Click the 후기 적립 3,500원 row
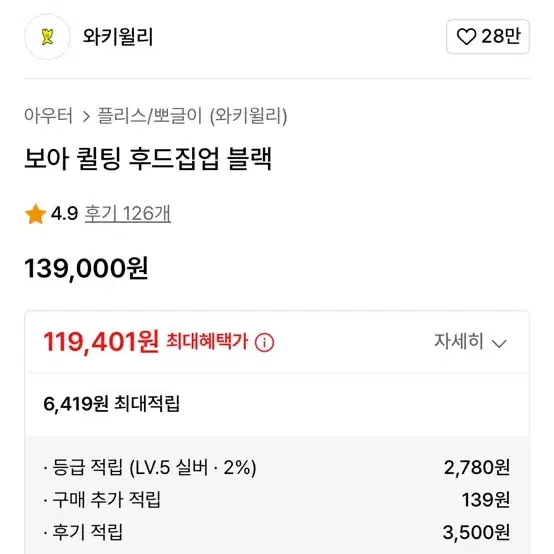The width and height of the screenshot is (554, 554). pos(277,532)
